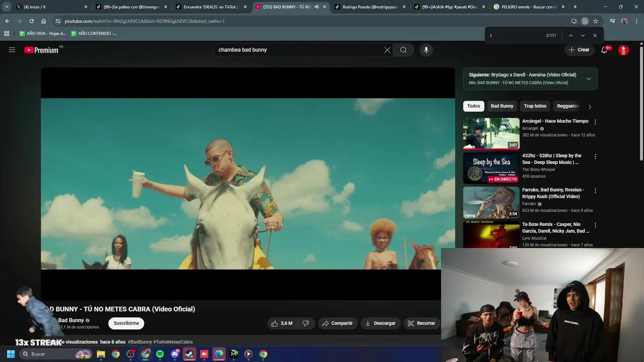644x362 pixels.
Task: Open the YouTube hamburger guide menu
Action: tap(12, 50)
